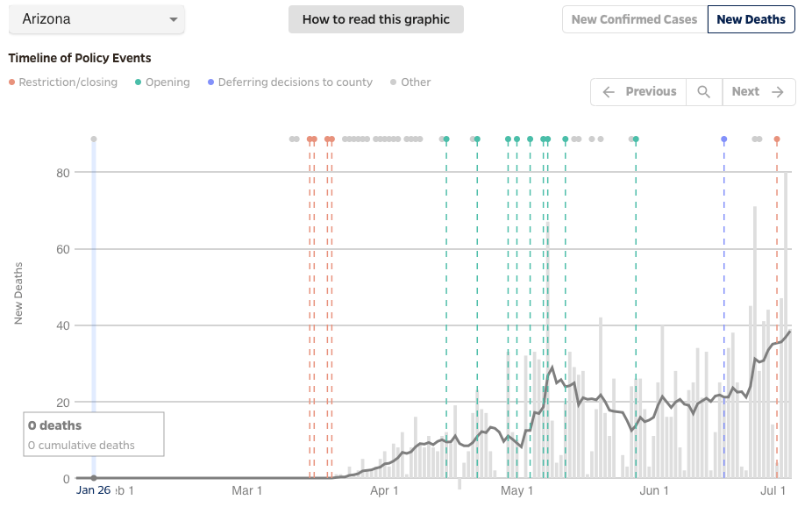The width and height of the screenshot is (812, 514).
Task: Click the Previous event button
Action: pyautogui.click(x=640, y=92)
